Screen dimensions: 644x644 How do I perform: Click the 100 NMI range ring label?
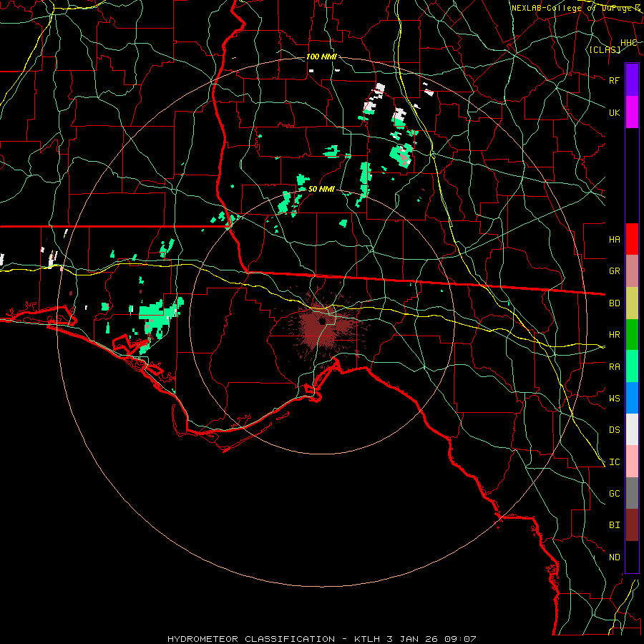point(321,57)
